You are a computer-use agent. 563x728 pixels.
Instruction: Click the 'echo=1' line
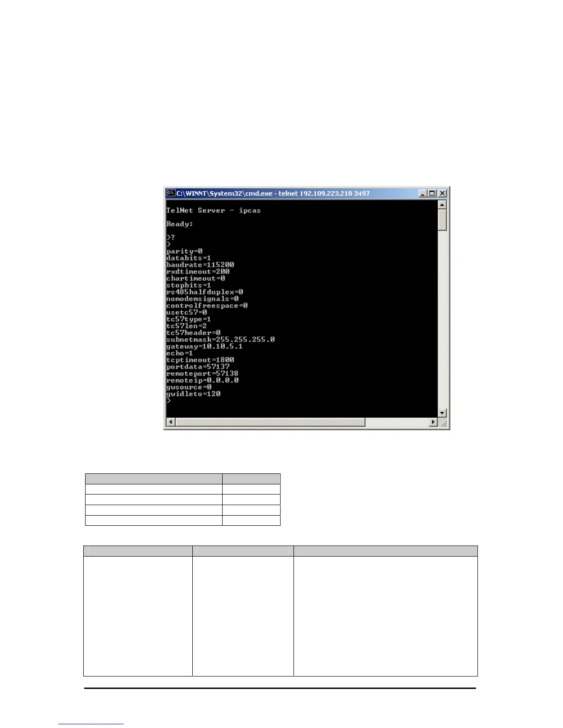pos(180,353)
